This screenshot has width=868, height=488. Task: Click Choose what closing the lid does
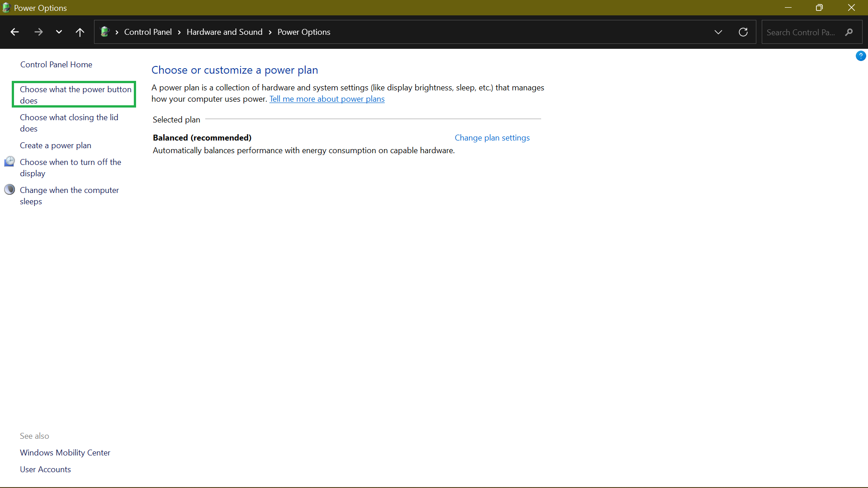click(69, 123)
